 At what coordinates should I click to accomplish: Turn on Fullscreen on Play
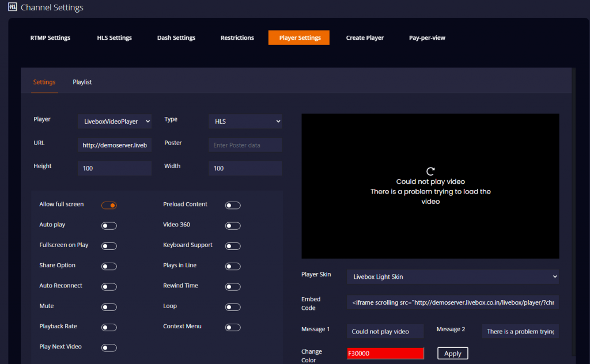click(x=109, y=246)
